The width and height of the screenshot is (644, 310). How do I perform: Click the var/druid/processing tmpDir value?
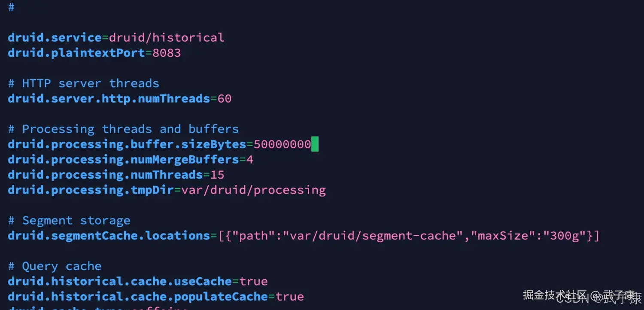(x=253, y=190)
